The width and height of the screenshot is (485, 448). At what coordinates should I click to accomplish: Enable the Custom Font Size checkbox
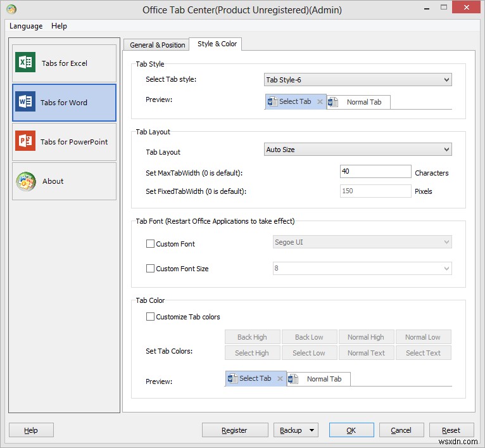coord(151,269)
